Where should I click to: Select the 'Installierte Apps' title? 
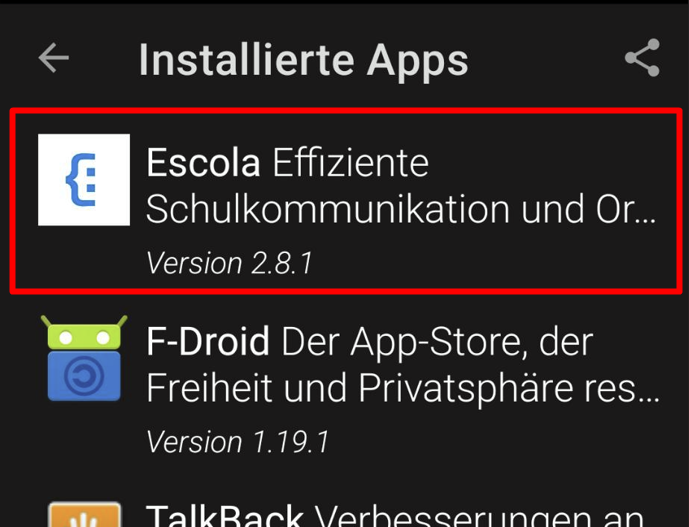coord(304,60)
